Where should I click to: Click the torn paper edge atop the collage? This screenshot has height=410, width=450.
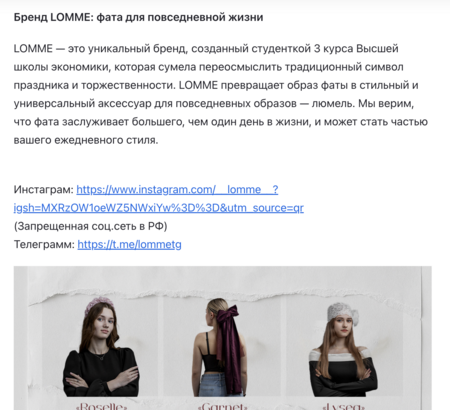(x=223, y=296)
